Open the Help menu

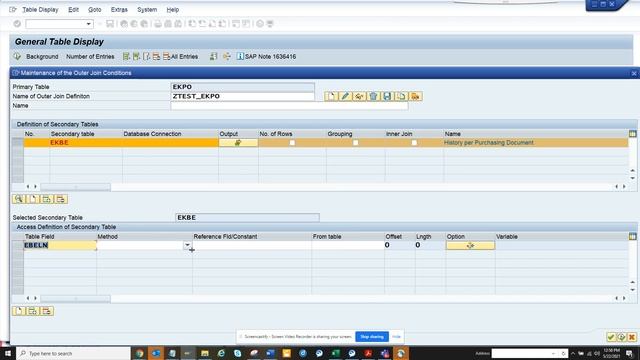173,9
